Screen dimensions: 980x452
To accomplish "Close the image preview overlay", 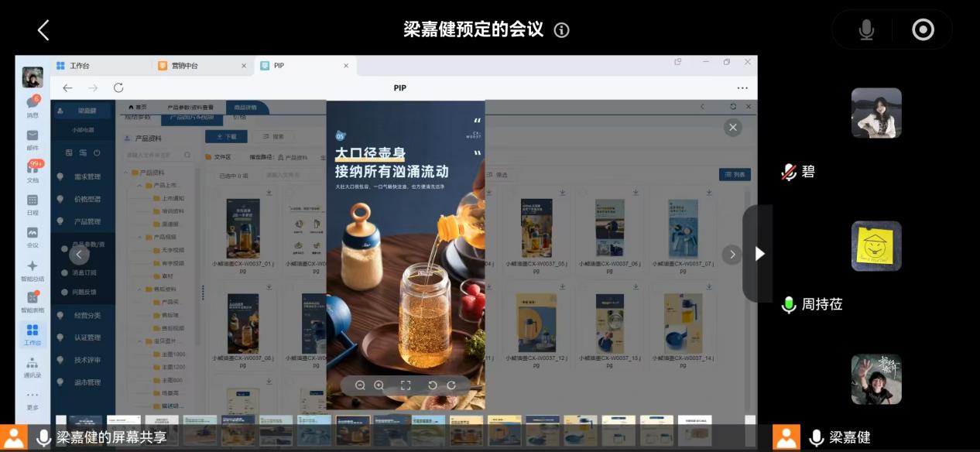I will [732, 128].
